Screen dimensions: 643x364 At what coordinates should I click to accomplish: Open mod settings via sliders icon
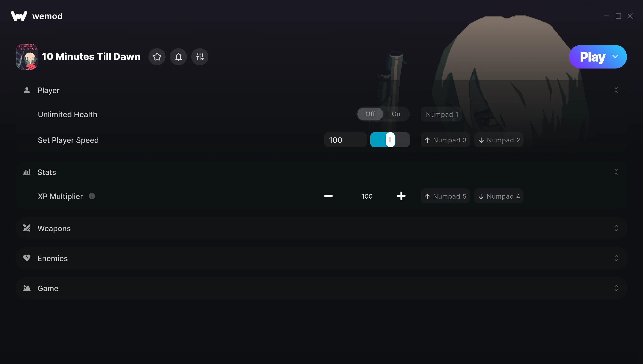(x=200, y=57)
